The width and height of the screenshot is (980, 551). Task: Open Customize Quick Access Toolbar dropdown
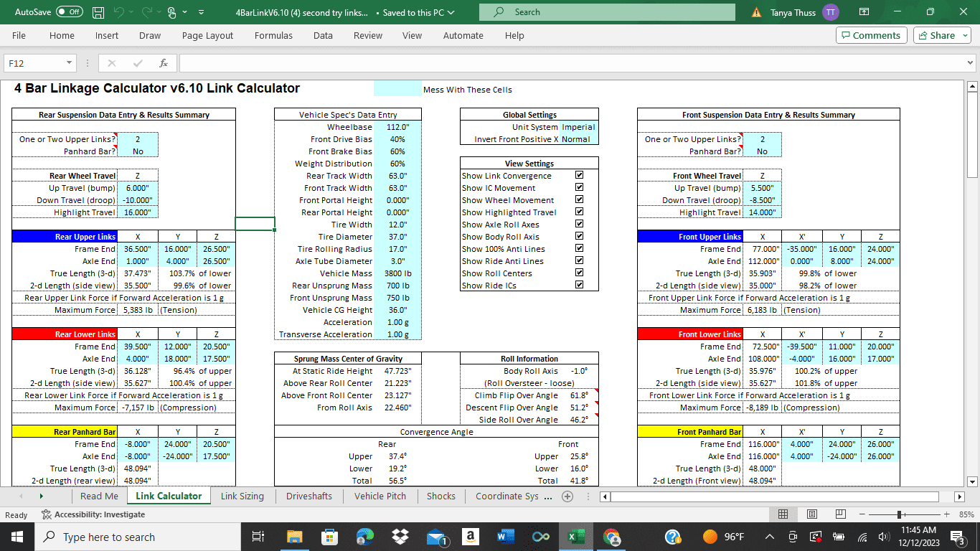[x=200, y=12]
